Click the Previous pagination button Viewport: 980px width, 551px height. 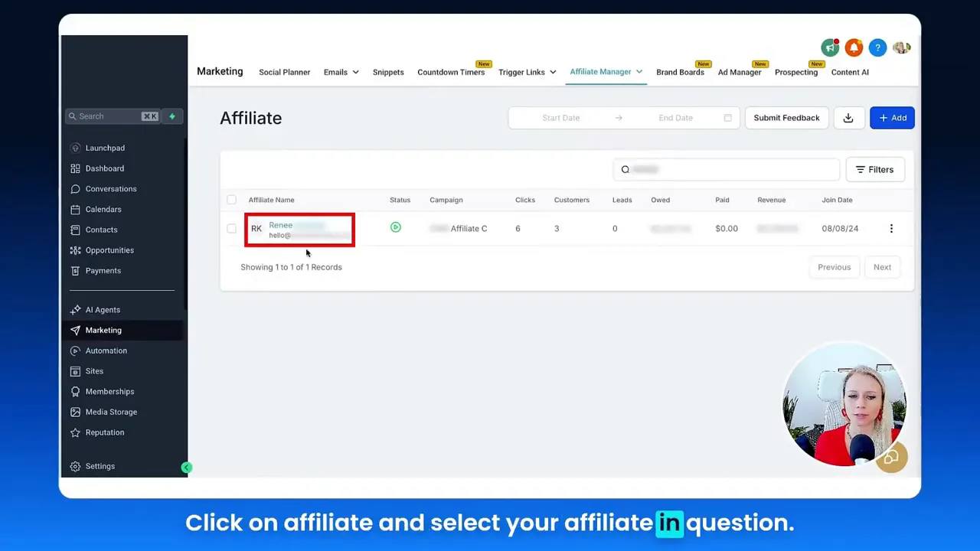[x=834, y=267]
